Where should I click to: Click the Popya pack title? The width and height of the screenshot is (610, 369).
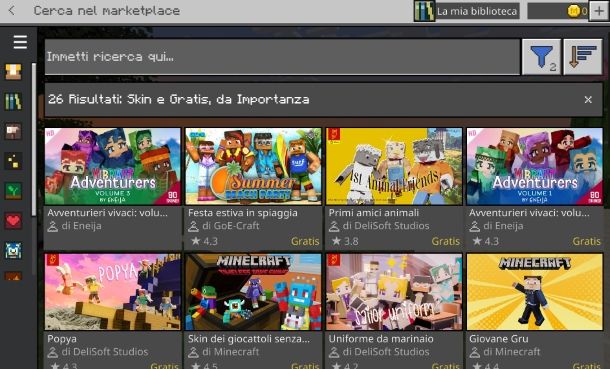(x=62, y=339)
